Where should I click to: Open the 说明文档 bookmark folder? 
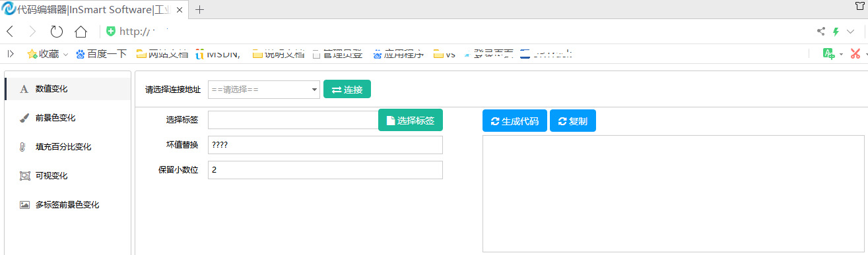coord(279,53)
